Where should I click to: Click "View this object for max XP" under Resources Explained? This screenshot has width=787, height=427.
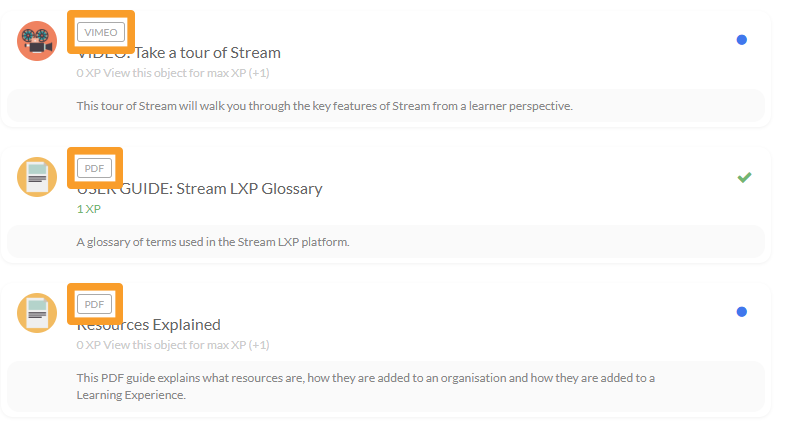186,345
